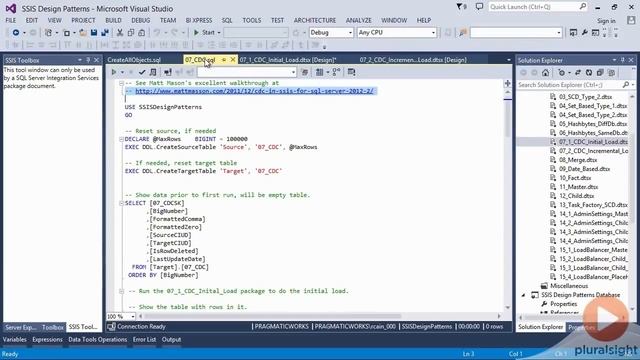640x360 pixels.
Task: Open the zoom level 100 % dropdown
Action: tap(133, 316)
